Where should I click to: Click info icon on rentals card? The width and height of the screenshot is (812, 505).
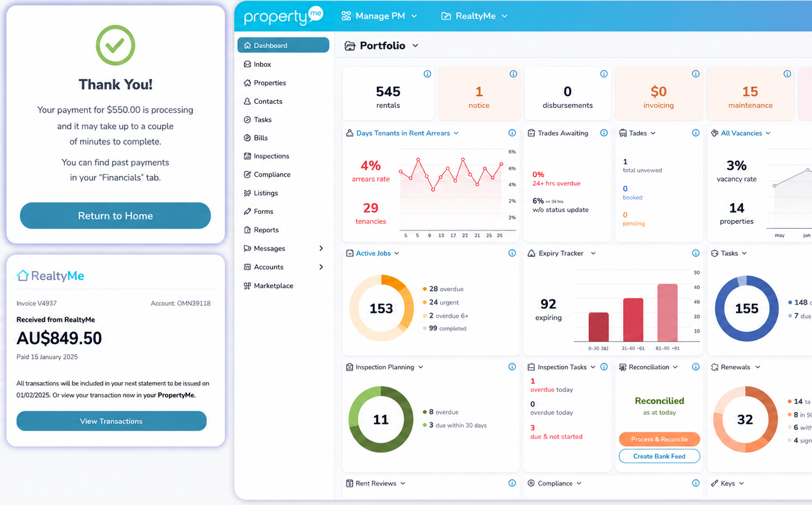click(428, 74)
